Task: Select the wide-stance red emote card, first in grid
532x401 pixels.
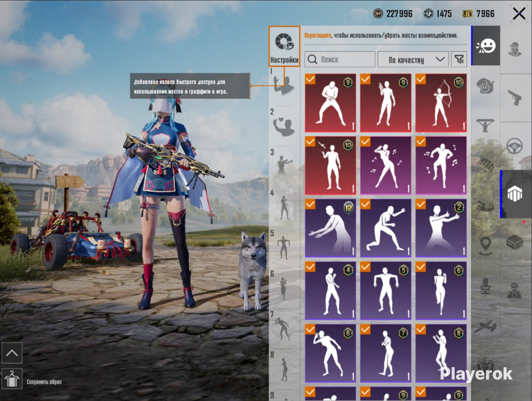Action: [x=330, y=103]
